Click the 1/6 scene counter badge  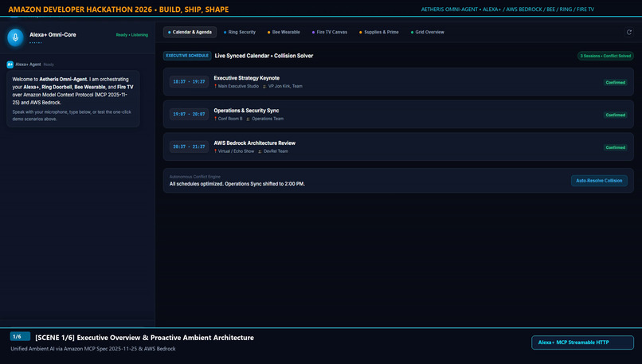(20, 337)
